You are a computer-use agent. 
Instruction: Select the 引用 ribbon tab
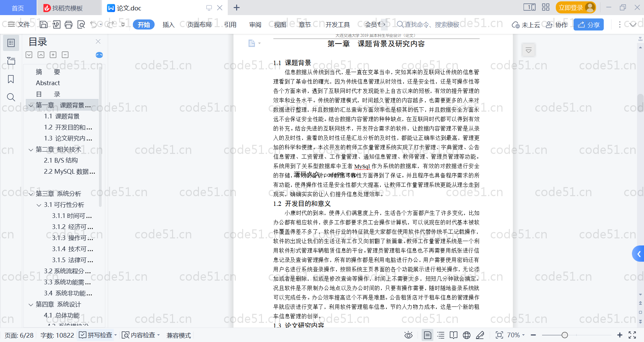tap(230, 24)
